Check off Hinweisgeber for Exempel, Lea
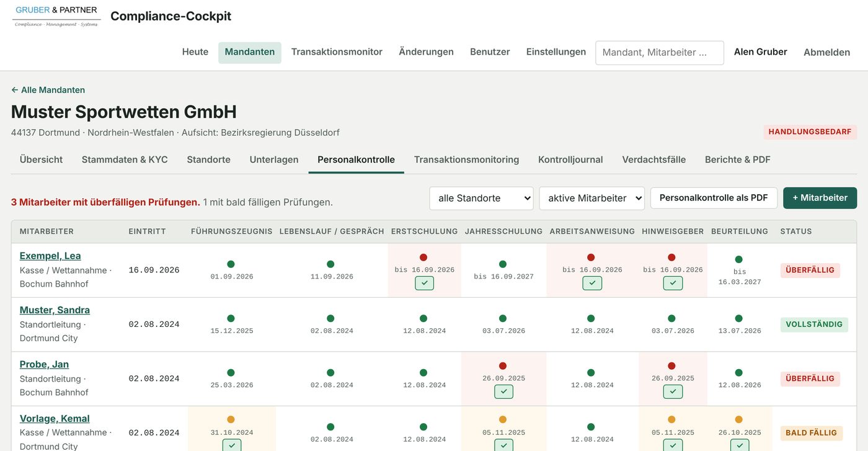Image resolution: width=868 pixels, height=451 pixels. 673,283
